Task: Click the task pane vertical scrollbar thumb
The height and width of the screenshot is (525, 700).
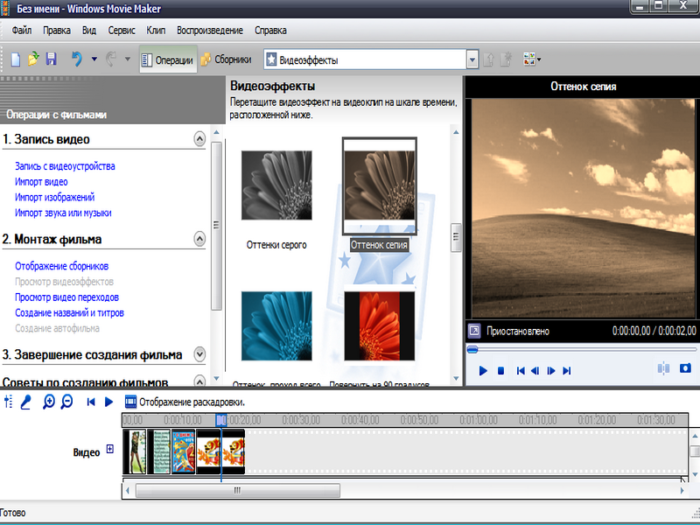Action: click(216, 225)
